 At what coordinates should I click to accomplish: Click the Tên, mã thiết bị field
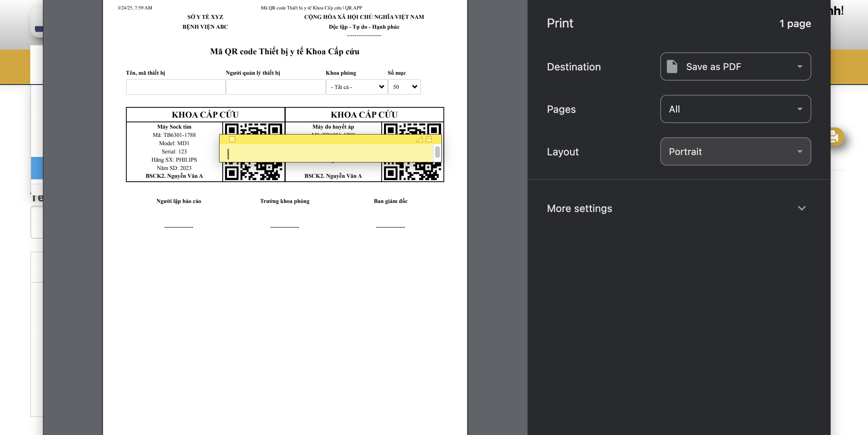175,87
